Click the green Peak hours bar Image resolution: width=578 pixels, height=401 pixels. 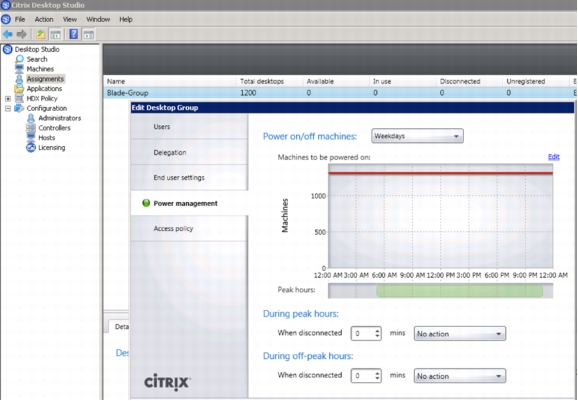(x=459, y=291)
